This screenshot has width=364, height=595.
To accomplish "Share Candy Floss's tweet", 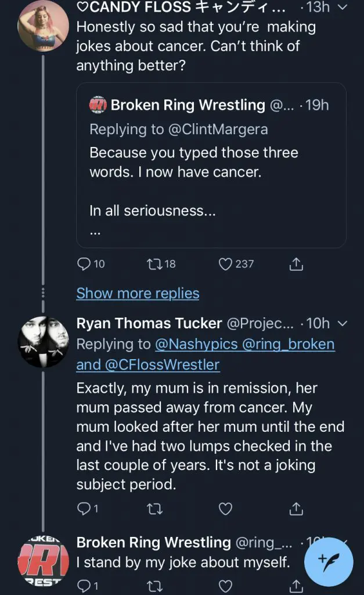I will click(296, 264).
